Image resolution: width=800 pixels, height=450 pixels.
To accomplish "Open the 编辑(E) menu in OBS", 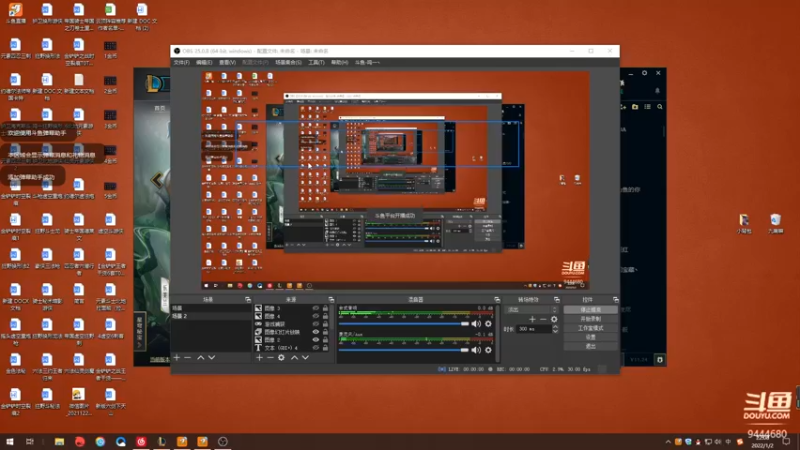I will tap(204, 62).
